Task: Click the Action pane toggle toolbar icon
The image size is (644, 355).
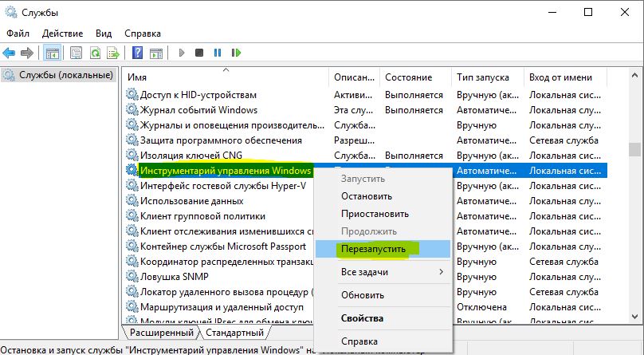Action: click(156, 53)
